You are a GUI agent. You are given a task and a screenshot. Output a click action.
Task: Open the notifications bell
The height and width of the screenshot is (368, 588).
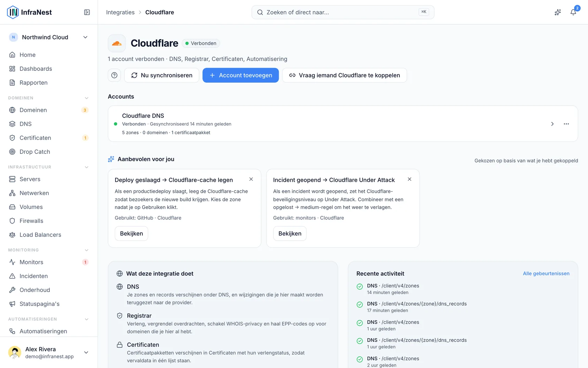(x=573, y=12)
